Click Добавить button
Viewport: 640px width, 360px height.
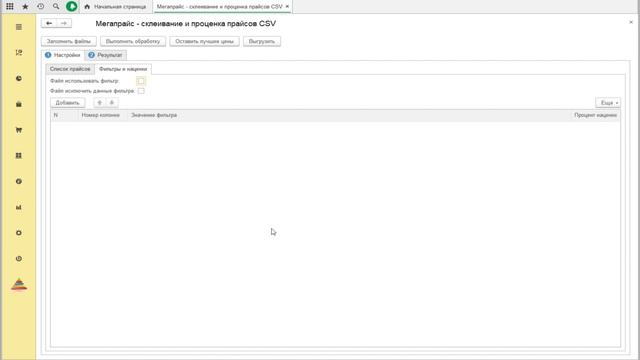[x=67, y=103]
